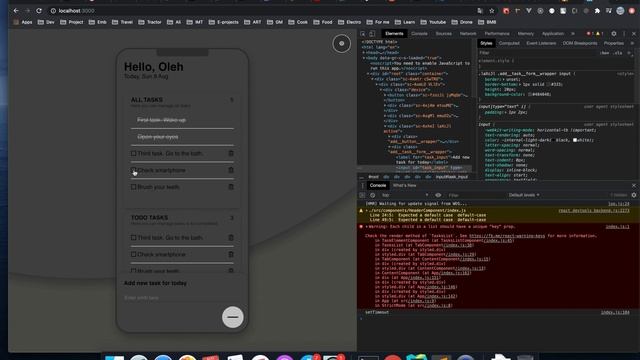Expand the 'add__button__wrapper' div node

[x=390, y=137]
